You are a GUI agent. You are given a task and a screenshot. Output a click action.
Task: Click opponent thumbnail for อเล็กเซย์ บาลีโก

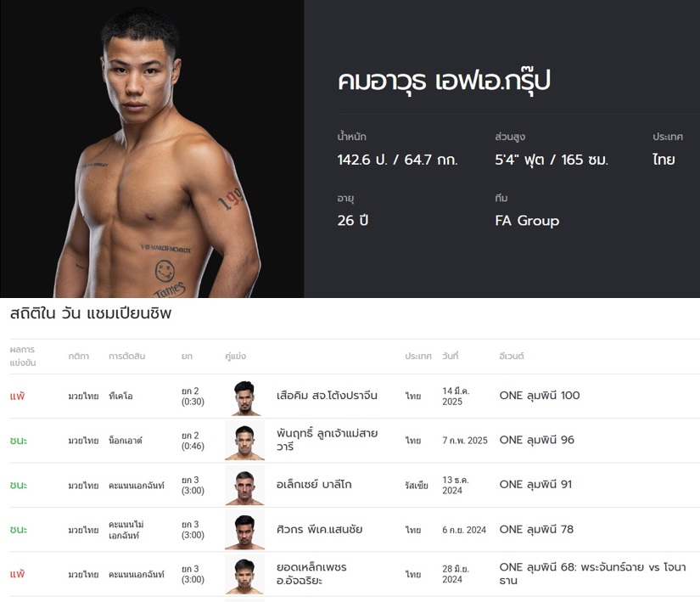(244, 486)
